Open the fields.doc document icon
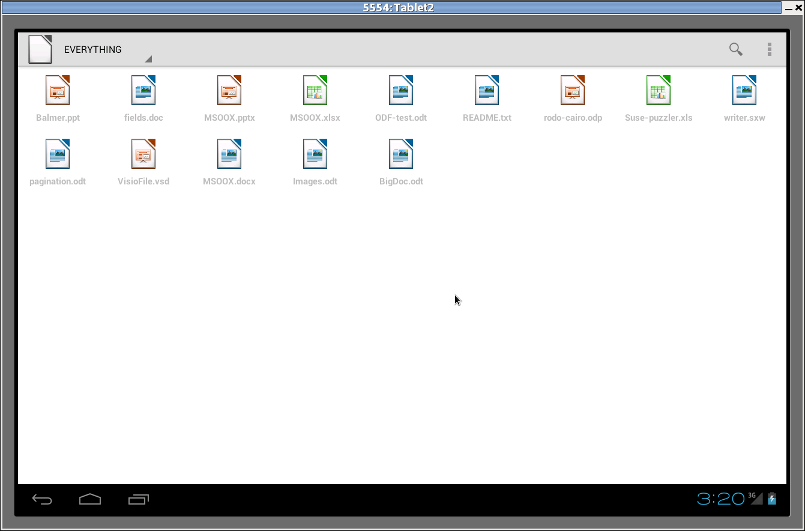Screen dimensions: 805x531 pyautogui.click(x=143, y=90)
